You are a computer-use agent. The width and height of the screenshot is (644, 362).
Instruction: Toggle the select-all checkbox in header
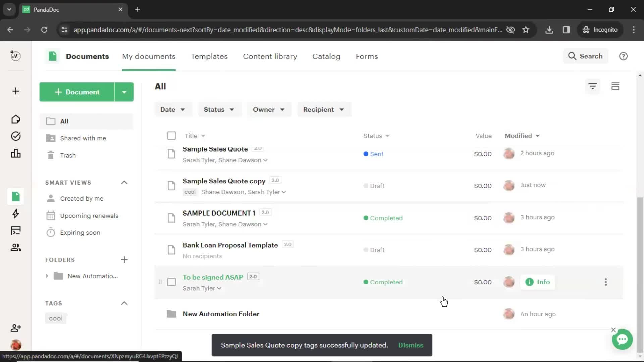(x=171, y=136)
